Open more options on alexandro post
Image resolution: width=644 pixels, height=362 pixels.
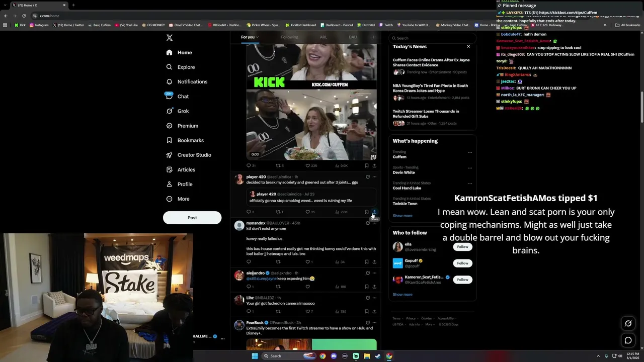click(374, 273)
